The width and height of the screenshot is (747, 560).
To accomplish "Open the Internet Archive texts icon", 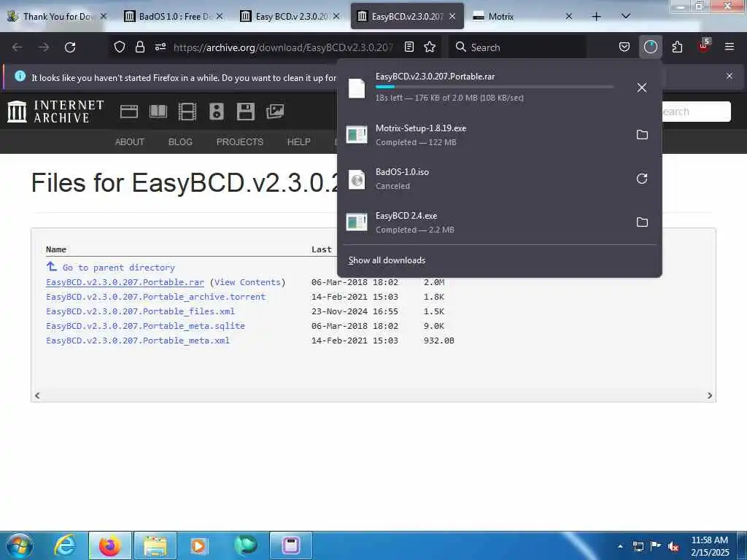I will [158, 112].
